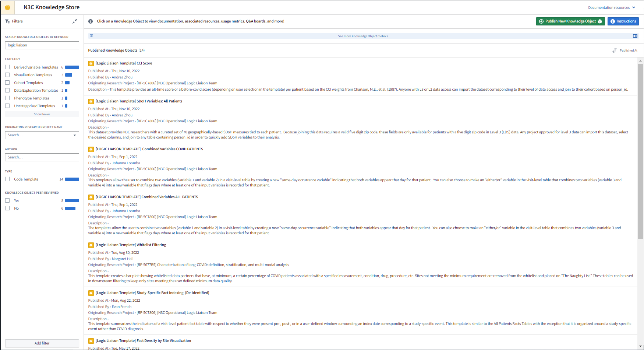Open the SDoH Variables: All Patients entry

click(139, 101)
